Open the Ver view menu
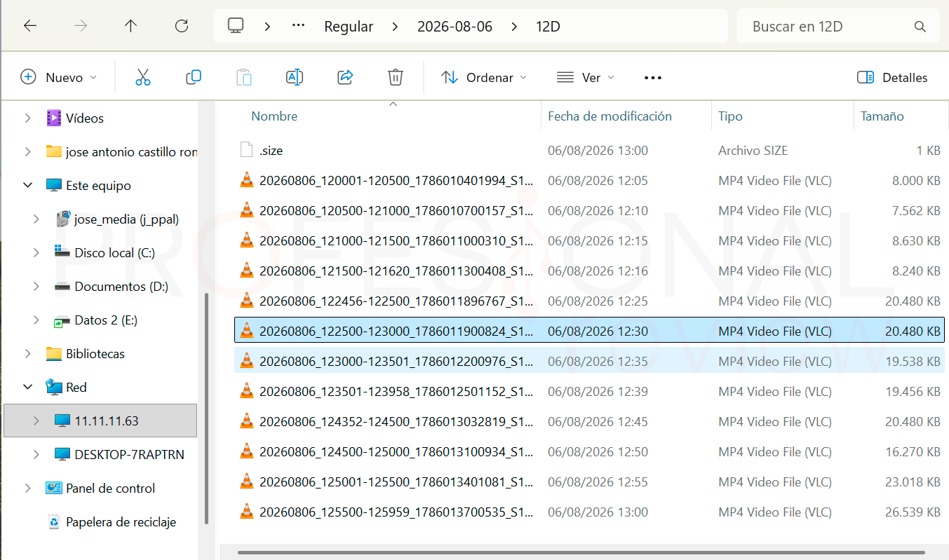 pyautogui.click(x=585, y=77)
